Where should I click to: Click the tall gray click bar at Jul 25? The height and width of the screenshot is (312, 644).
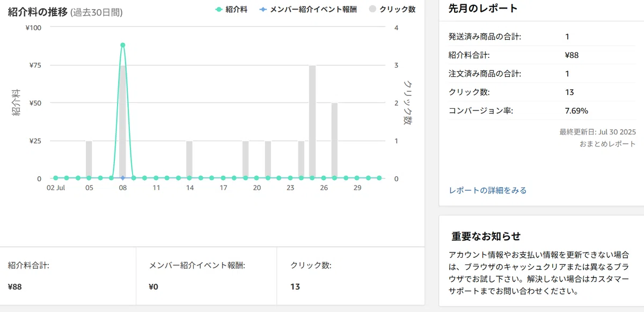(x=312, y=122)
